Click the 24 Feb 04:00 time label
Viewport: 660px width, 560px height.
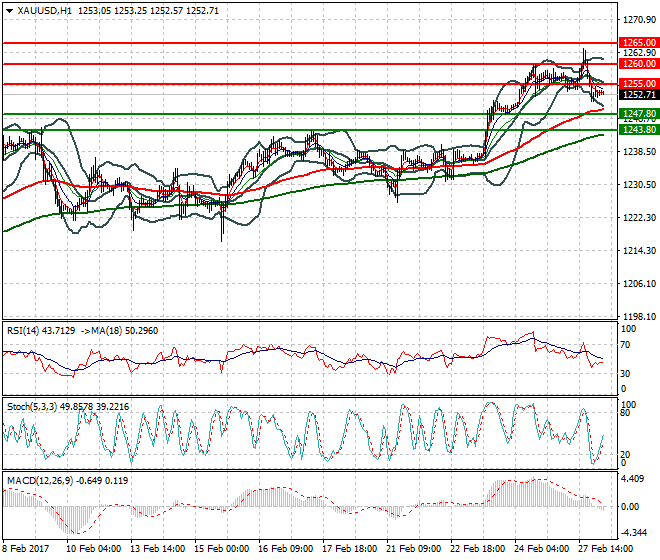[x=542, y=549]
